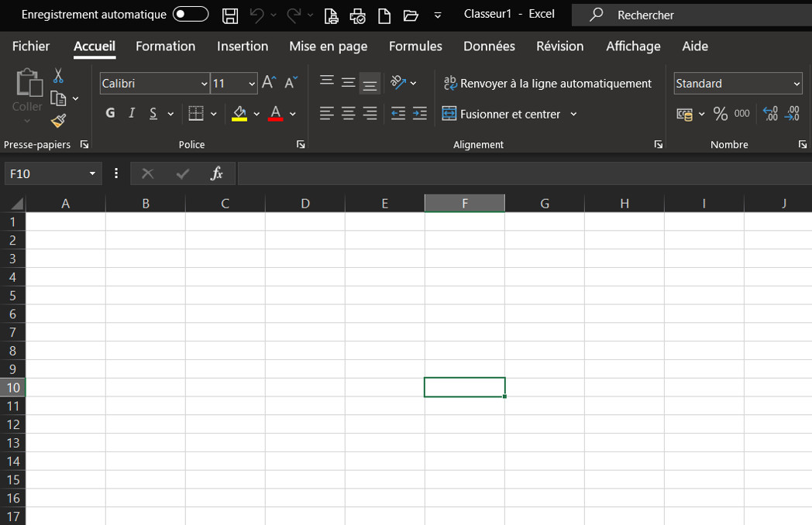Toggle the Enregistrement automatique switch
This screenshot has height=525, width=812.
[191, 14]
